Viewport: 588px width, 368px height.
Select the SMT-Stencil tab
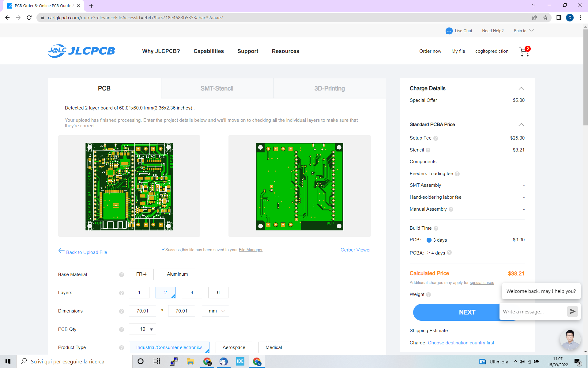217,88
